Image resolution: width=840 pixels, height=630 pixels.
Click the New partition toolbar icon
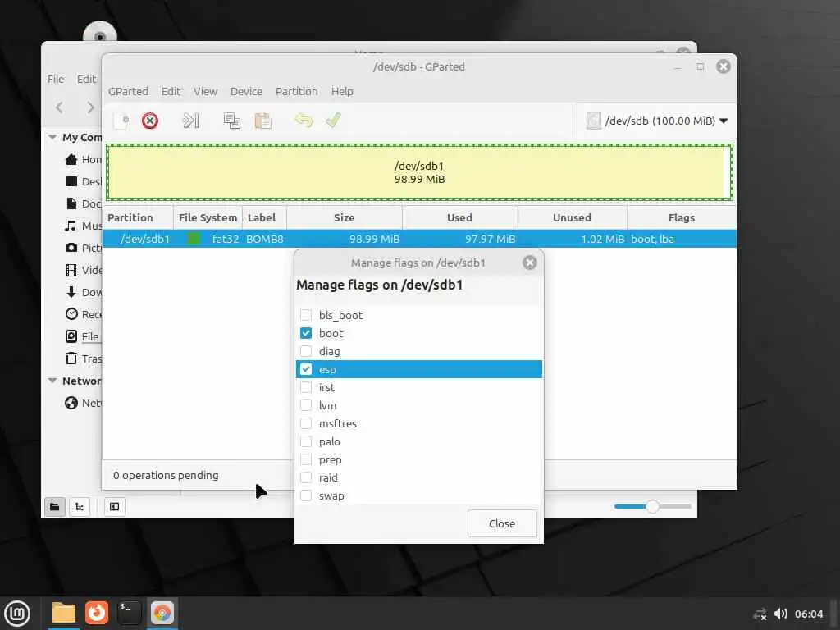click(x=121, y=121)
